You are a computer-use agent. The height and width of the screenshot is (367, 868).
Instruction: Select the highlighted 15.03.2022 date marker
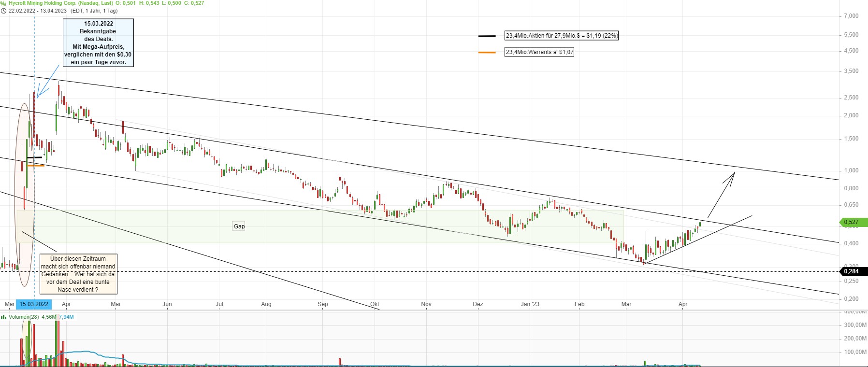pos(34,304)
